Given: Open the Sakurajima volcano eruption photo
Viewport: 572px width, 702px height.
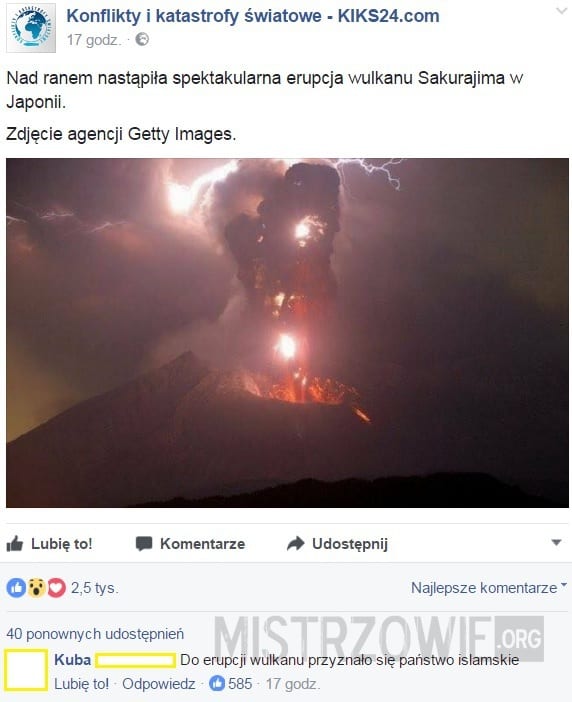Looking at the screenshot, I should tap(287, 333).
